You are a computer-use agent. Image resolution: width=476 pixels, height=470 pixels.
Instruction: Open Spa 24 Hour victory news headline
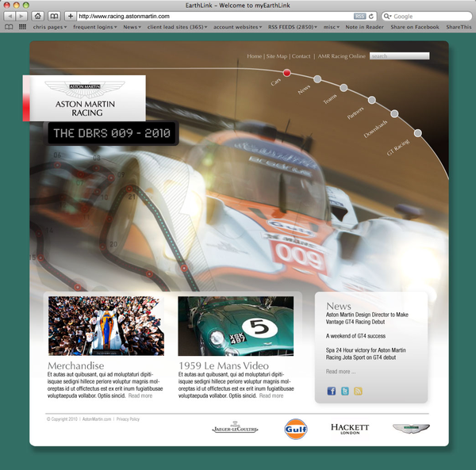366,353
